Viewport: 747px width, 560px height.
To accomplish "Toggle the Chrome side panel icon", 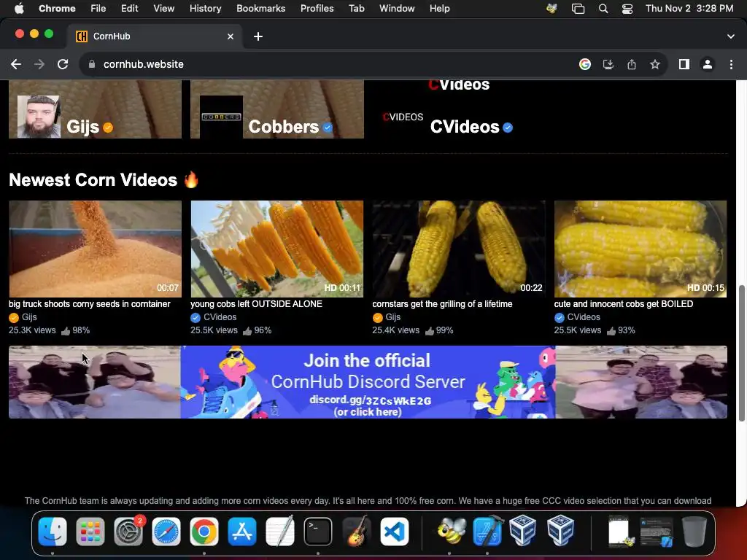I will pos(684,64).
